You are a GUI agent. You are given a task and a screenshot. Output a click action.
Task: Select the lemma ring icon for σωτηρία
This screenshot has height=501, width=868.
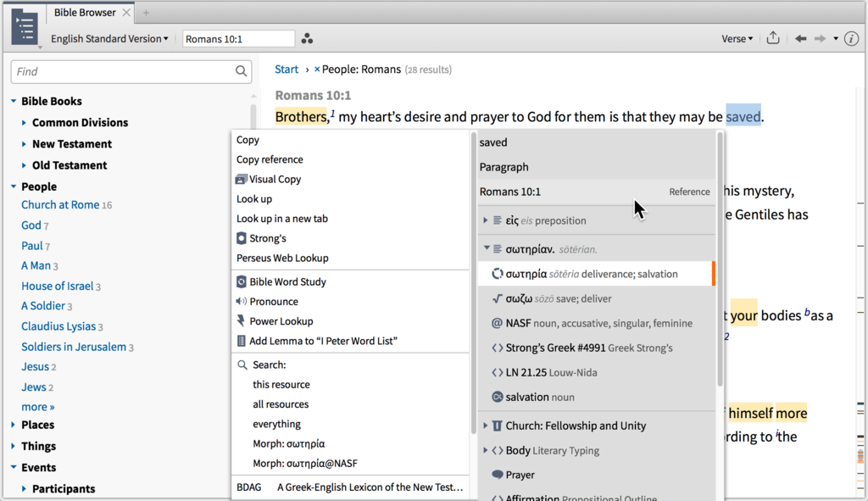498,274
